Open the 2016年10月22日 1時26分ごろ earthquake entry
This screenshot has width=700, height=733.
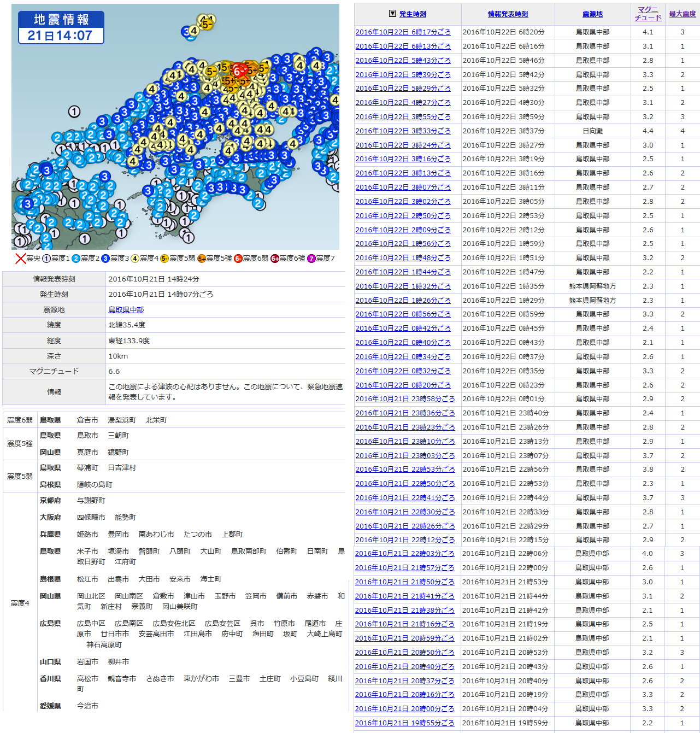(x=403, y=301)
